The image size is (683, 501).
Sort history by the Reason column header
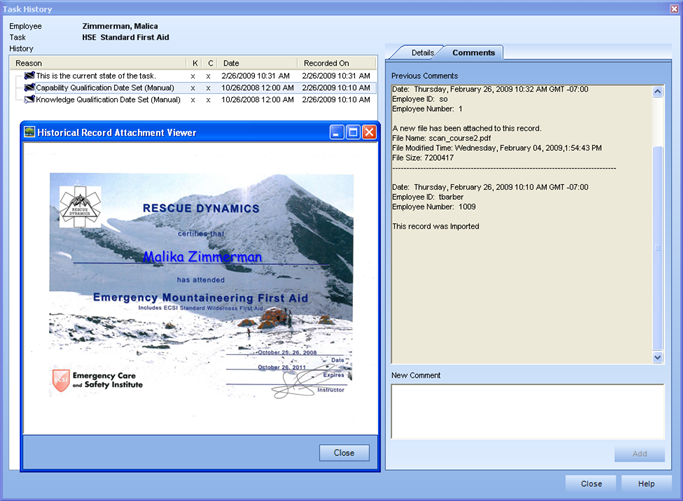98,63
